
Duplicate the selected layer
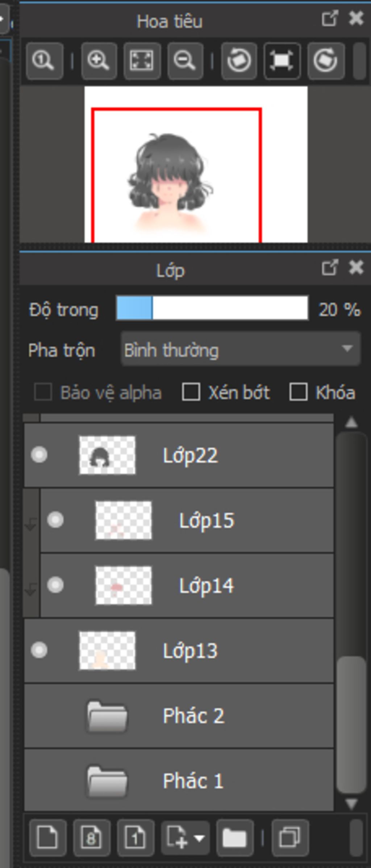point(289,837)
